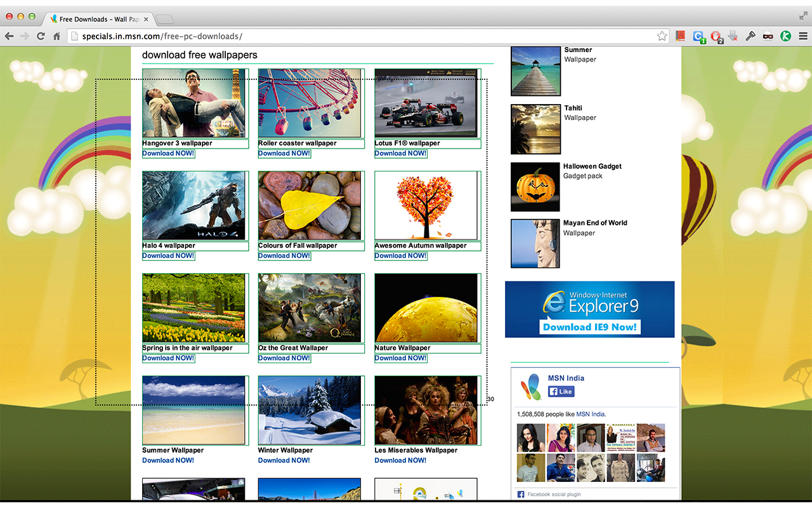Open the Tahiti title link
The width and height of the screenshot is (812, 508).
point(573,108)
